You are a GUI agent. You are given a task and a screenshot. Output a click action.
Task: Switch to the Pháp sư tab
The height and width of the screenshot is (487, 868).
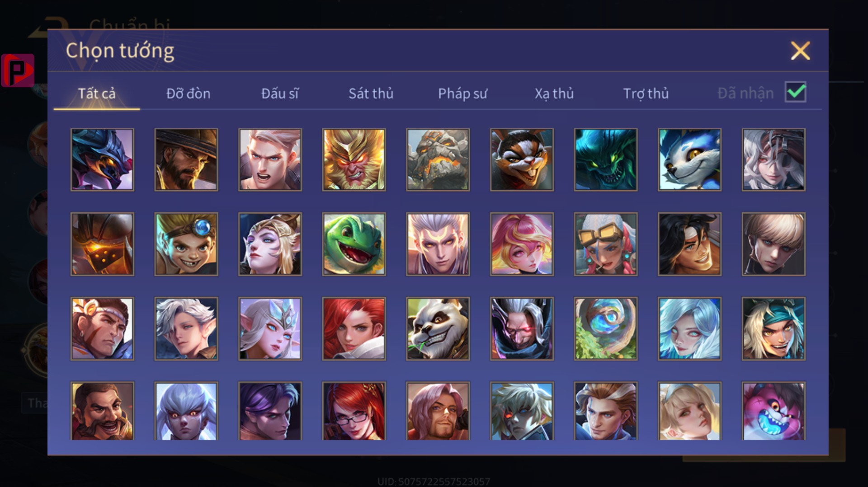click(x=462, y=94)
